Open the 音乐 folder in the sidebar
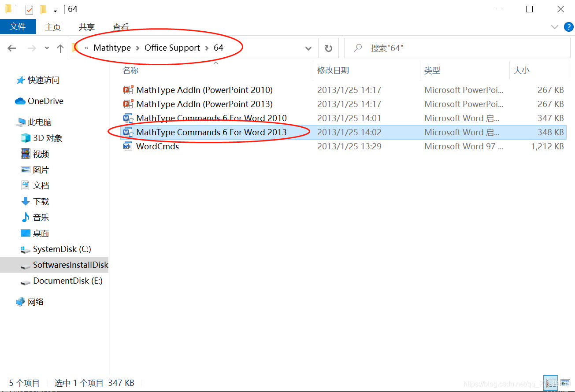Screen dimensions: 575x392 click(x=41, y=218)
